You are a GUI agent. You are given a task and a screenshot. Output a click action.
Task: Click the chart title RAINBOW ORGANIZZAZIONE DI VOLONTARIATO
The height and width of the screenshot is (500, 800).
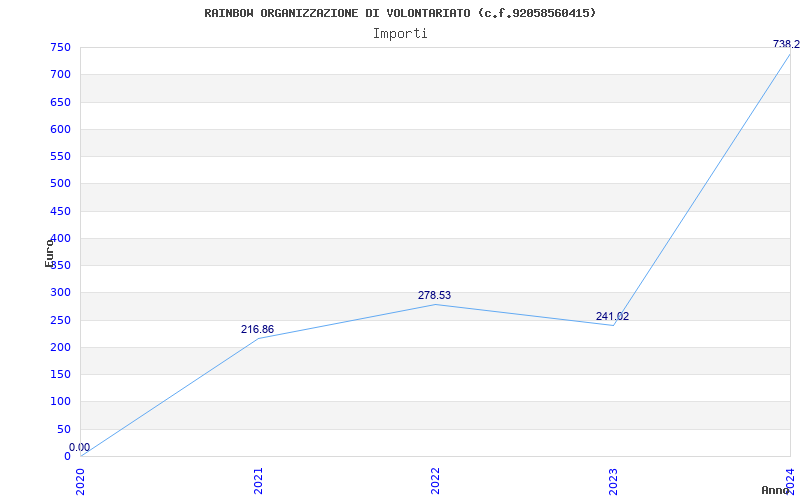[x=400, y=13]
